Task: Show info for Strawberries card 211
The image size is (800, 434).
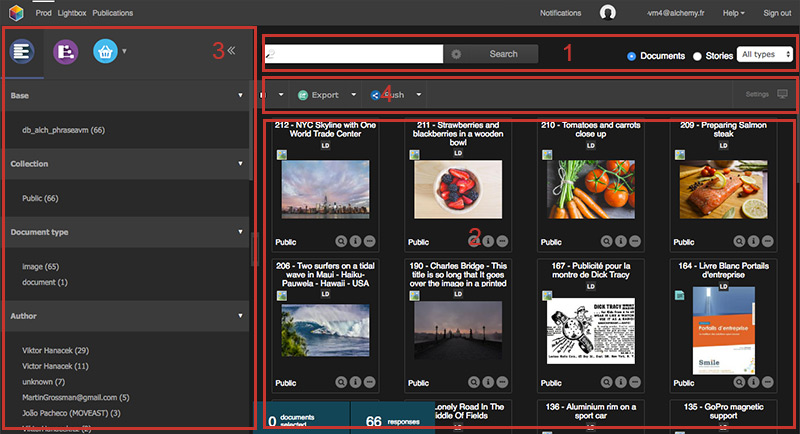Action: point(488,241)
